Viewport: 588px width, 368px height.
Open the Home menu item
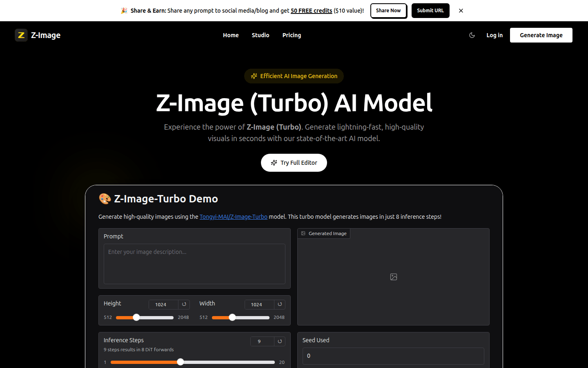231,35
